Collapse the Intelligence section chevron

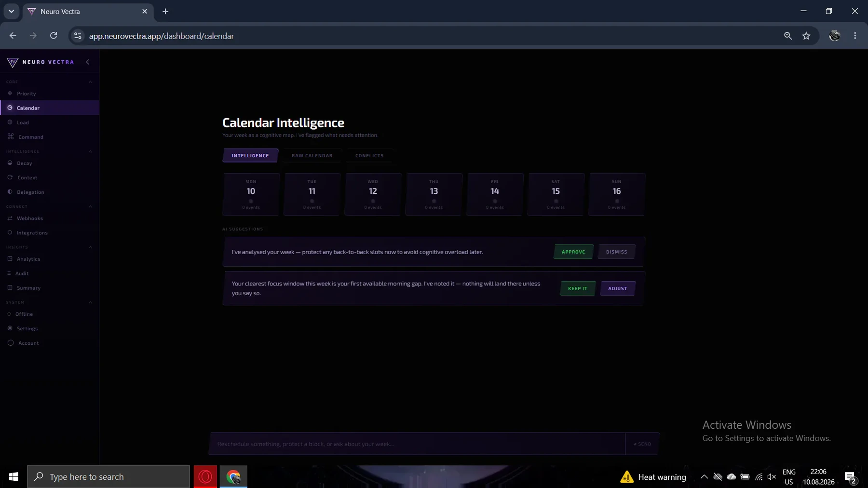click(90, 151)
